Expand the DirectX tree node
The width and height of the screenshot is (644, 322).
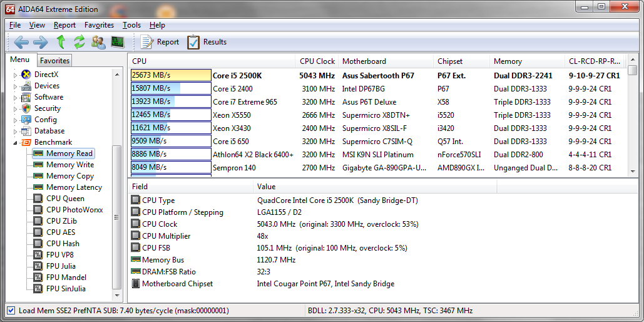point(16,75)
